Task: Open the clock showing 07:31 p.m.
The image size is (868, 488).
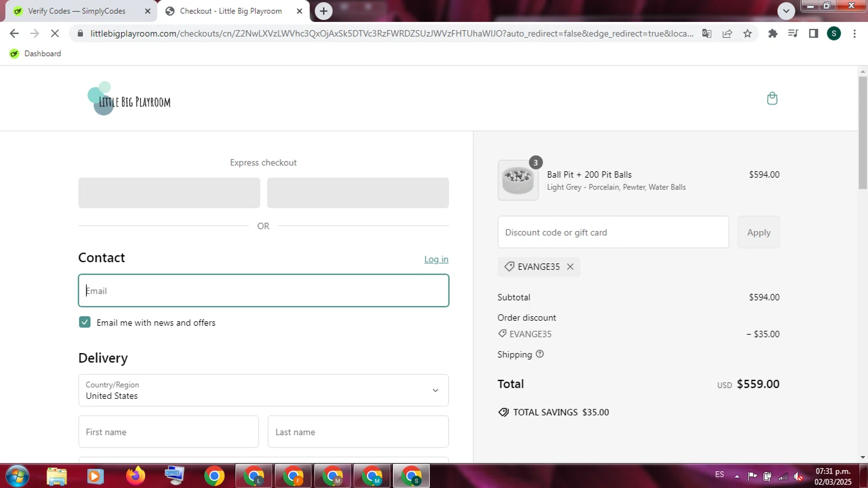Action: click(833, 476)
